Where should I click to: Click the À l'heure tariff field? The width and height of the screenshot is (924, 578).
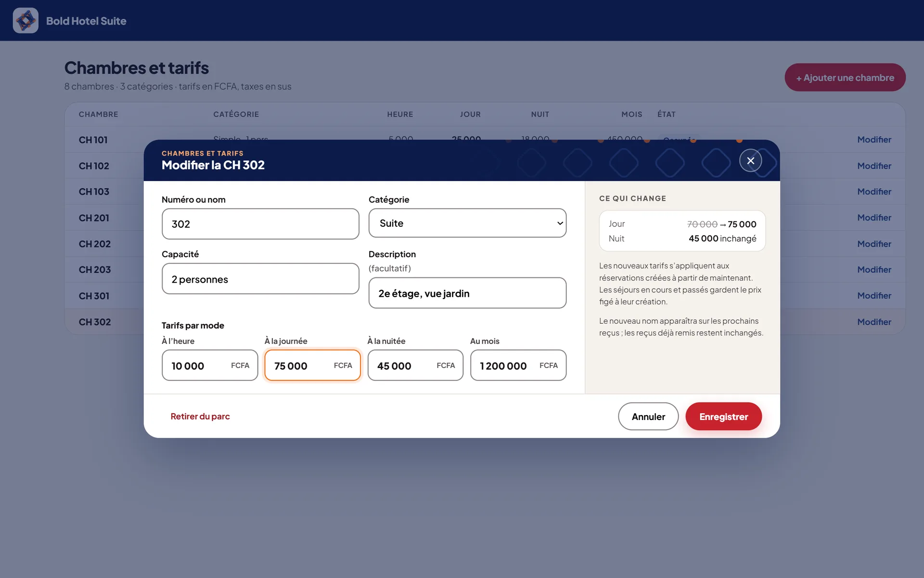[x=210, y=366]
